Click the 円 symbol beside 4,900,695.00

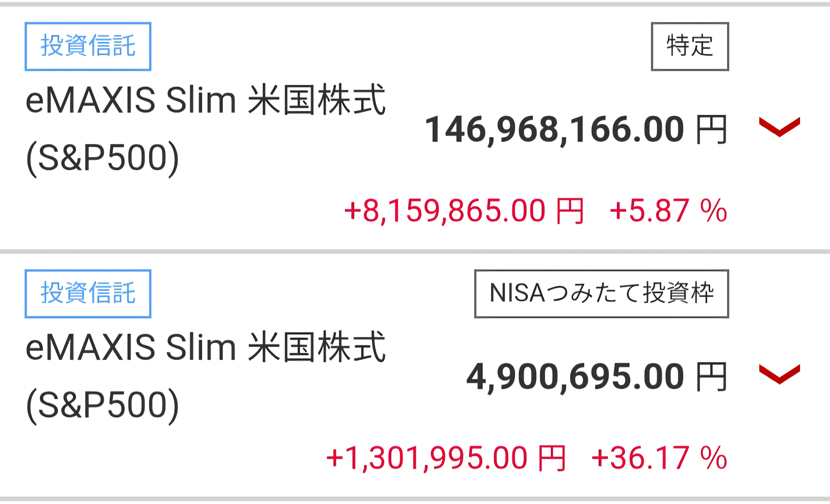click(711, 377)
